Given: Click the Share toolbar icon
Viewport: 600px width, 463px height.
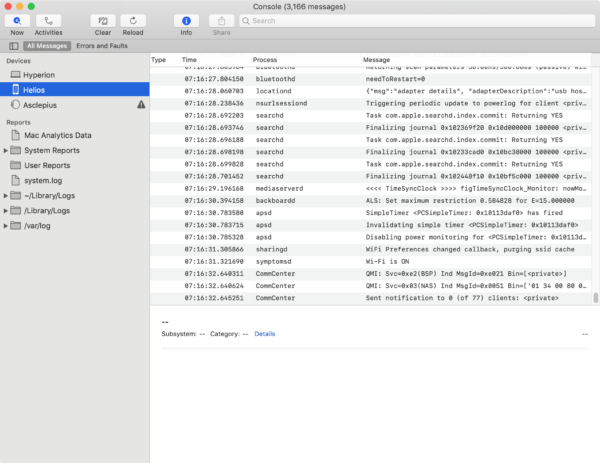Looking at the screenshot, I should 222,21.
